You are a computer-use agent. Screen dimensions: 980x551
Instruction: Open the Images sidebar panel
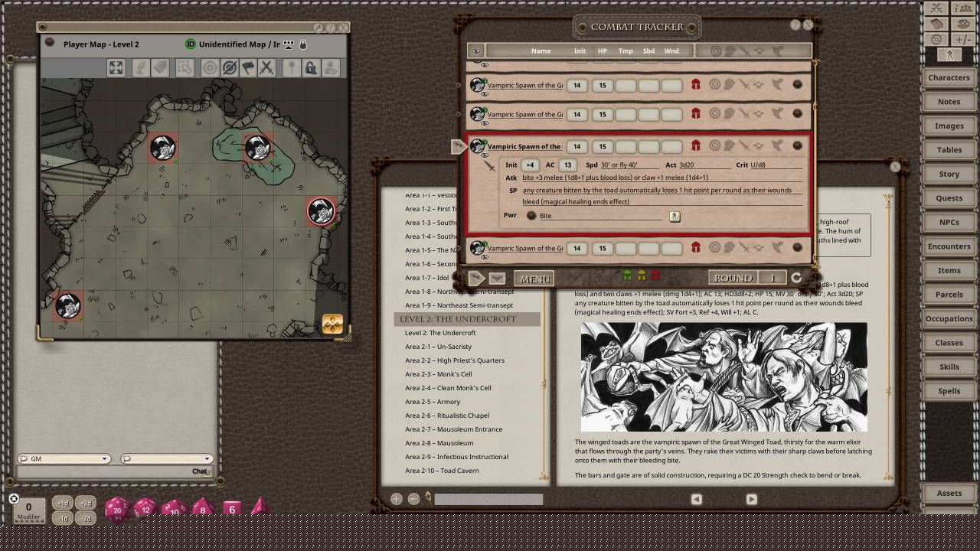949,126
